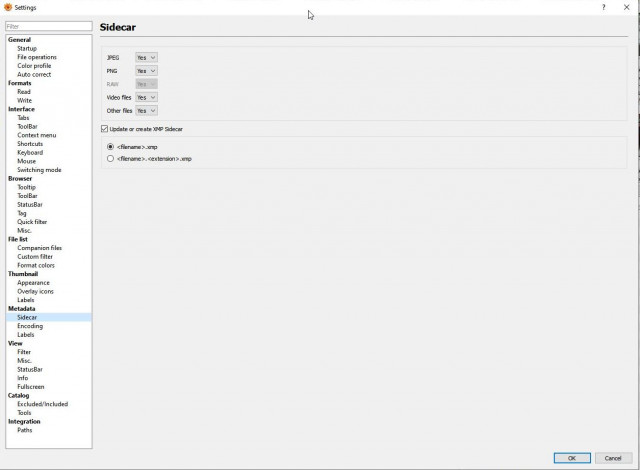
Task: Open the JPEG Yes dropdown
Action: tap(146, 58)
